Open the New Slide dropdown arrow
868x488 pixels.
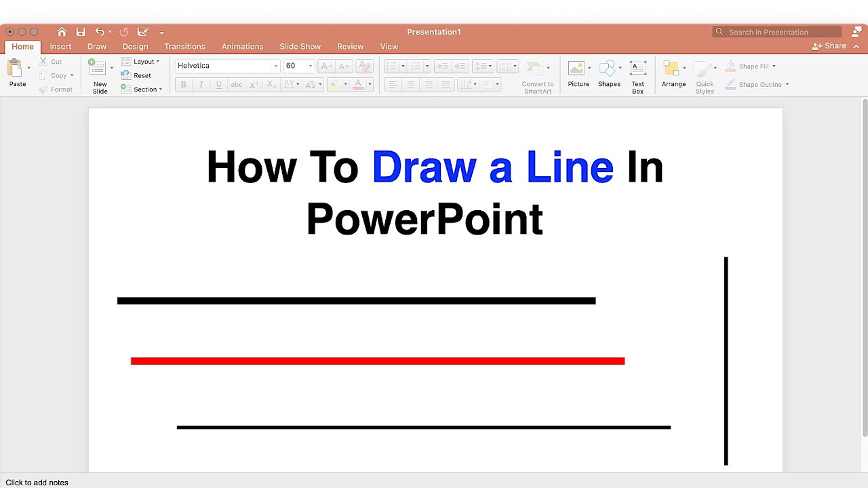112,68
